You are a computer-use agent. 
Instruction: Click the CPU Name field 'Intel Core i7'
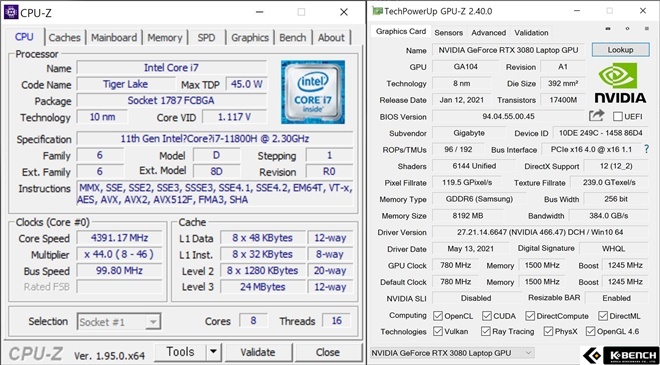tap(171, 68)
